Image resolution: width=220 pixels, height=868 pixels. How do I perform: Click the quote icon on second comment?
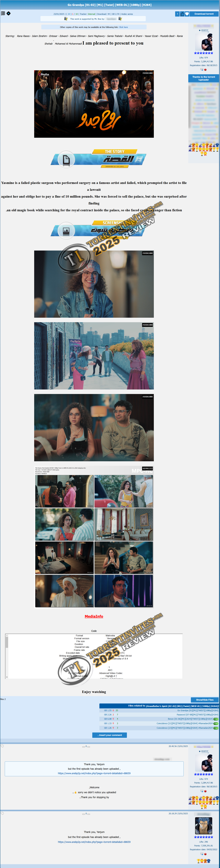click(2, 813)
